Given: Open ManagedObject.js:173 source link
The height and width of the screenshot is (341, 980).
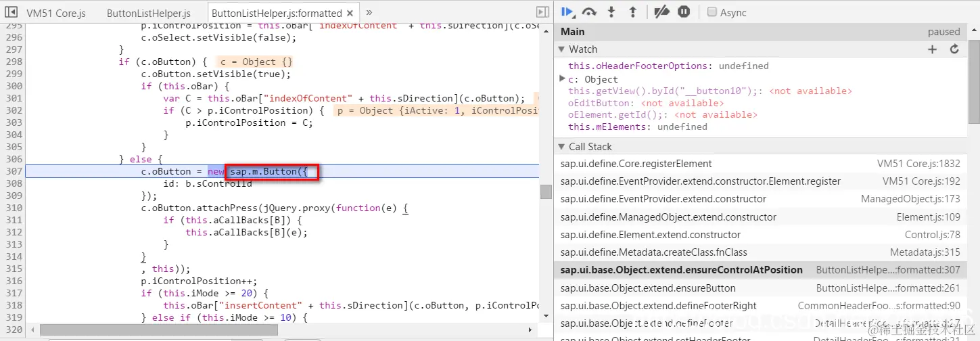Looking at the screenshot, I should (x=910, y=199).
